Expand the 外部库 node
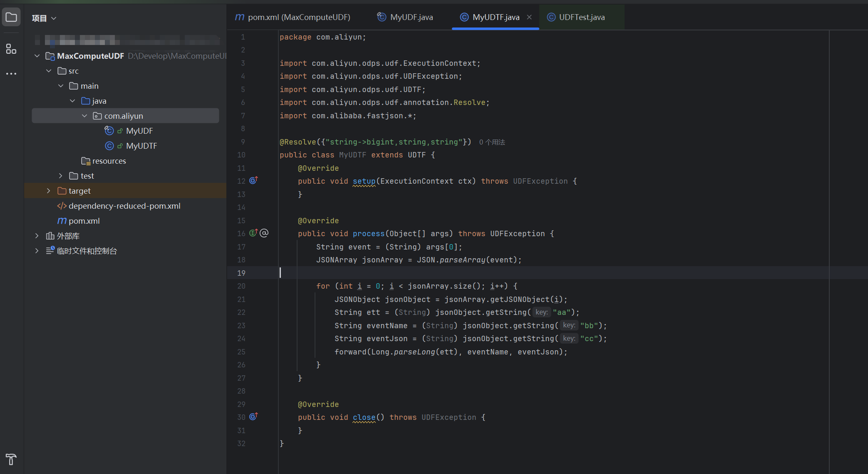 37,236
